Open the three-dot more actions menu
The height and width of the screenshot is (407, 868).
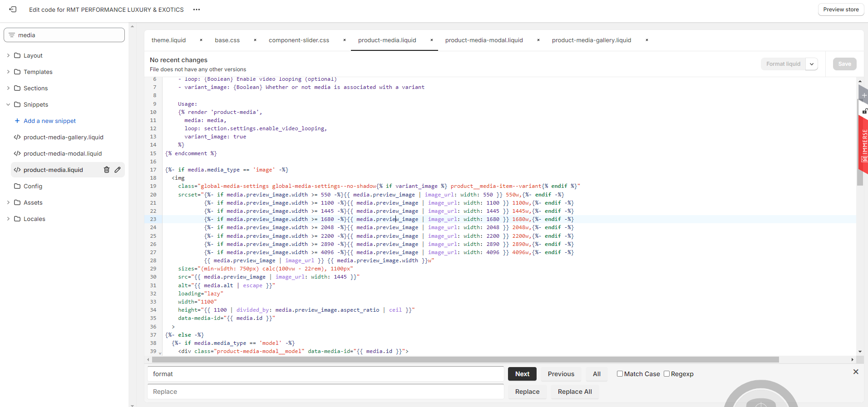[x=196, y=10]
